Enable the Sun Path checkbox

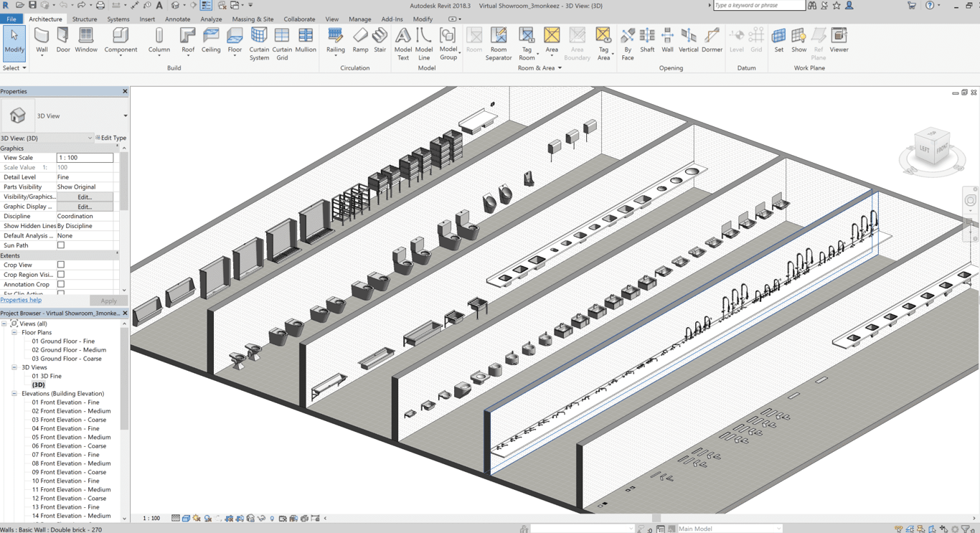pos(61,245)
